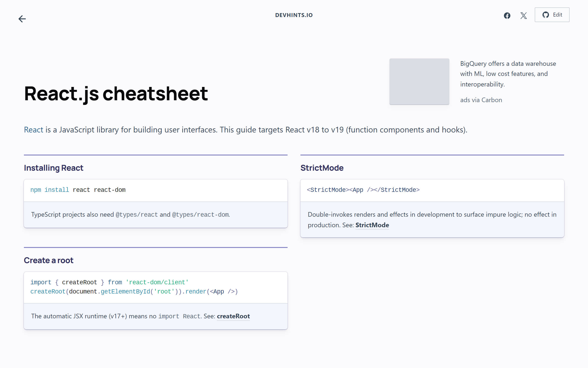Click the 'import React' inline code

[179, 316]
